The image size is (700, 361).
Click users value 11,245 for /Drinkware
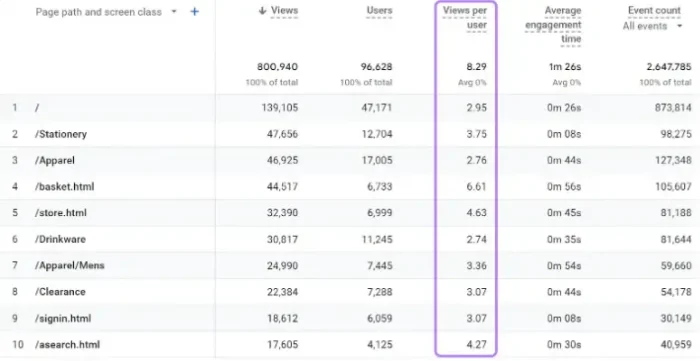377,239
